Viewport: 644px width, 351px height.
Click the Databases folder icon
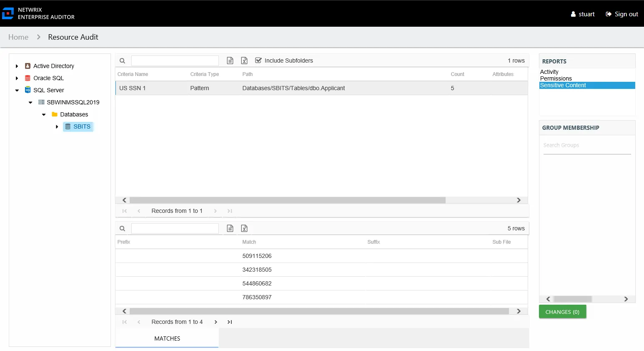coord(55,114)
